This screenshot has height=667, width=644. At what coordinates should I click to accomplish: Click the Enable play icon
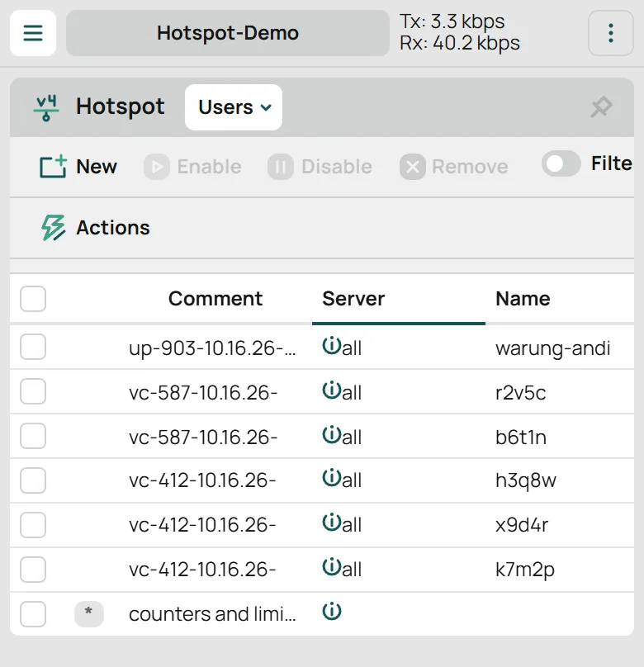pyautogui.click(x=157, y=167)
